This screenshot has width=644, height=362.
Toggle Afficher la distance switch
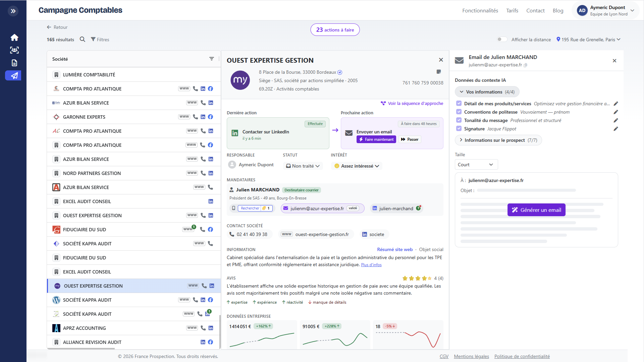502,39
